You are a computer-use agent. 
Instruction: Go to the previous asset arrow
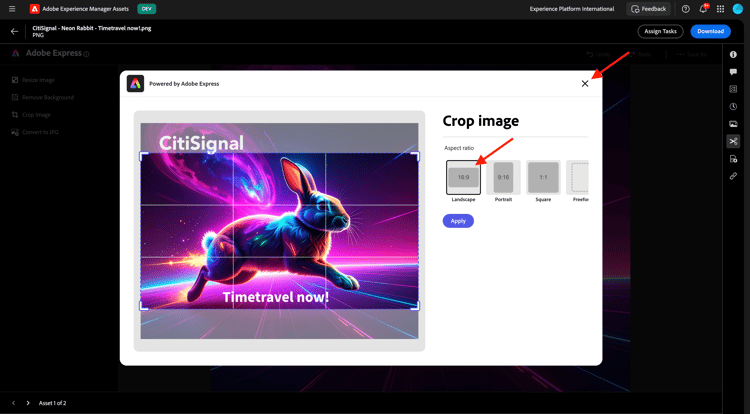coord(13,403)
